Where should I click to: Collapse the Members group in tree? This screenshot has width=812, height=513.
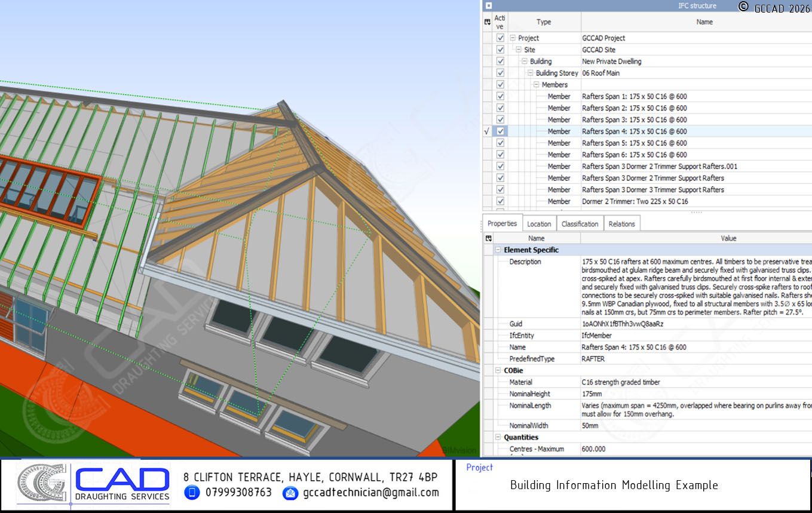pos(537,85)
